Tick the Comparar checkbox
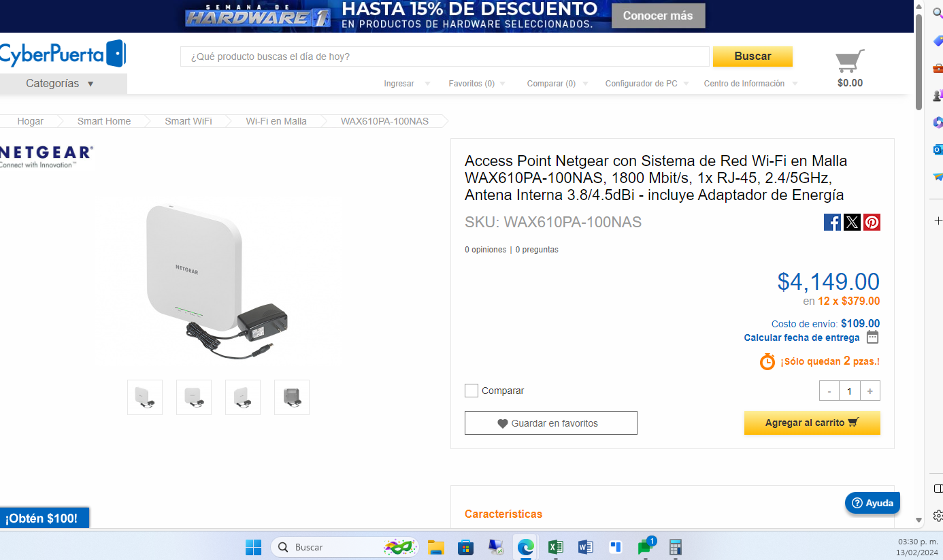 pyautogui.click(x=471, y=391)
